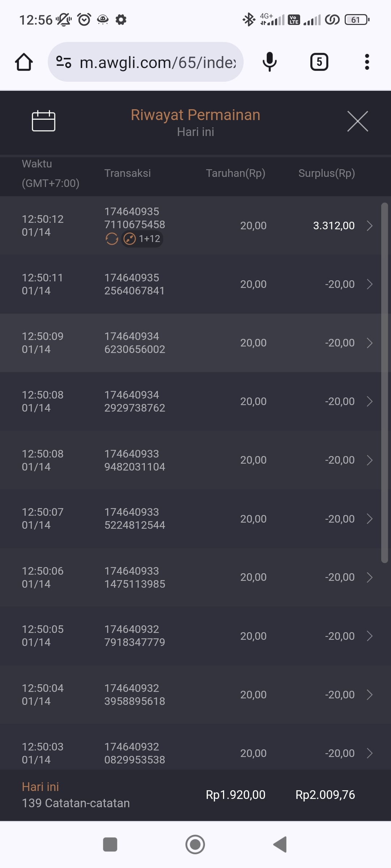Expand the 12:50:09 transaction row chevron
The width and height of the screenshot is (391, 868).
pyautogui.click(x=369, y=343)
